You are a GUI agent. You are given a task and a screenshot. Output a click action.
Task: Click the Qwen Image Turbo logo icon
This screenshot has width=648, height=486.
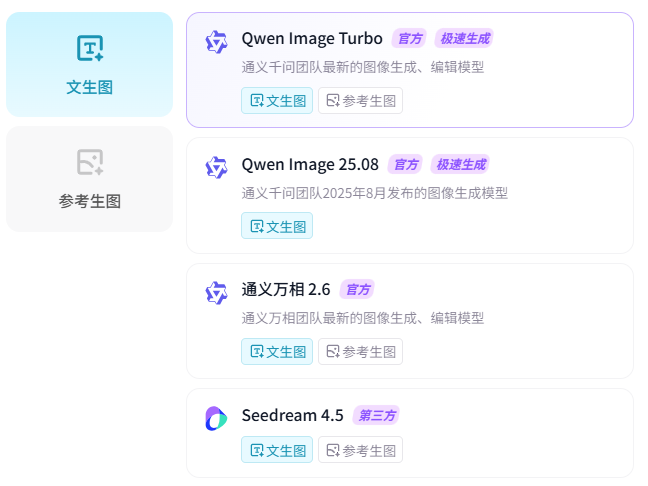[x=217, y=42]
